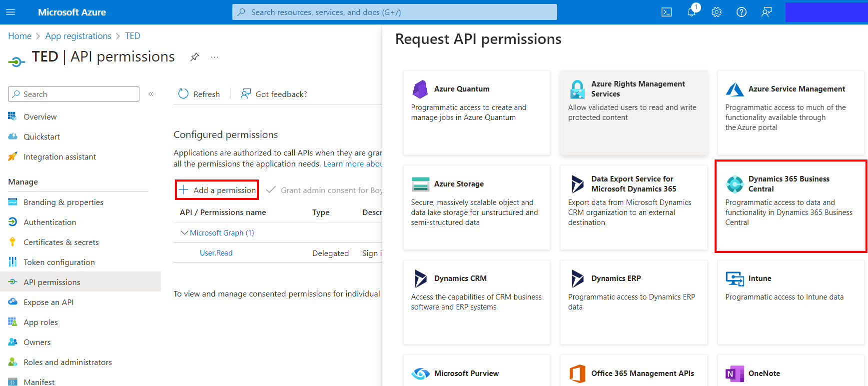Click the Request API permissions heading
Screen dimensions: 868x386
click(x=478, y=39)
